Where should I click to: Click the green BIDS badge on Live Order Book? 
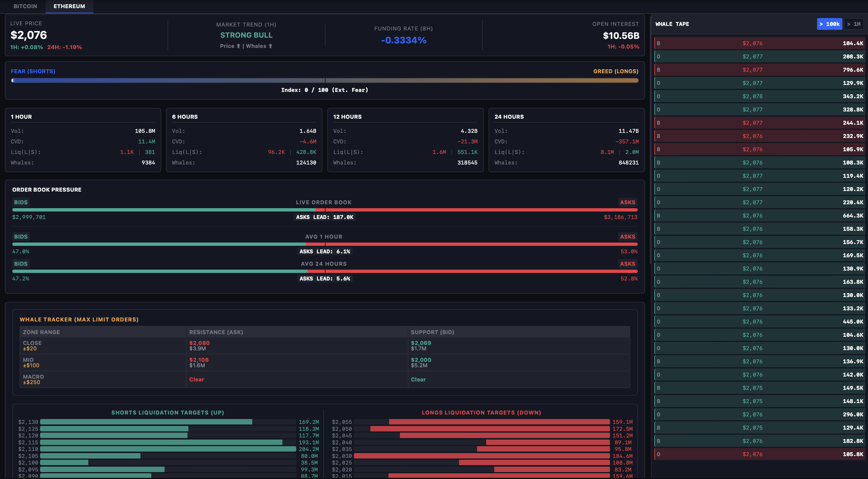click(20, 202)
